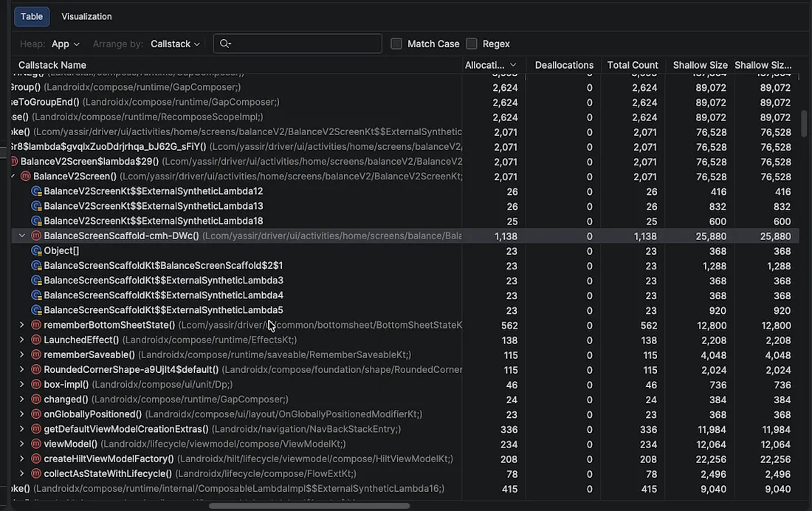
Task: Click the class icon beside BalanceScreenScaffoldKt$$ExternalSyntheticLambda5
Action: [36, 310]
